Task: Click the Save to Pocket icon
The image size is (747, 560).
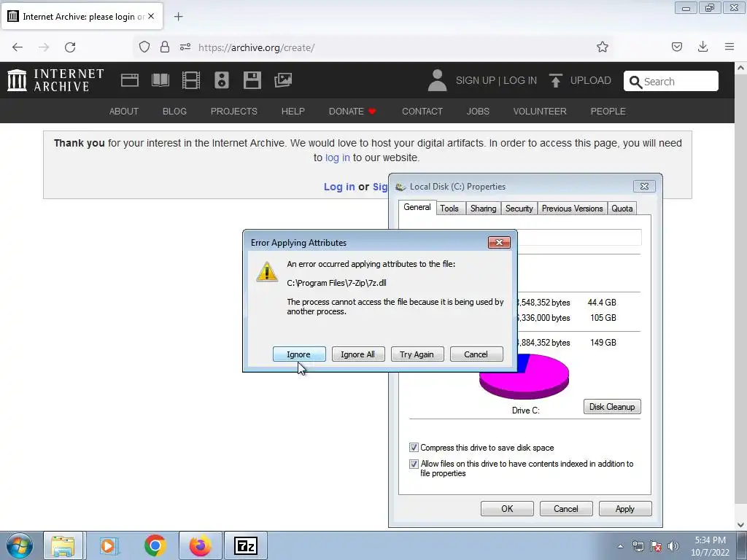Action: tap(677, 47)
